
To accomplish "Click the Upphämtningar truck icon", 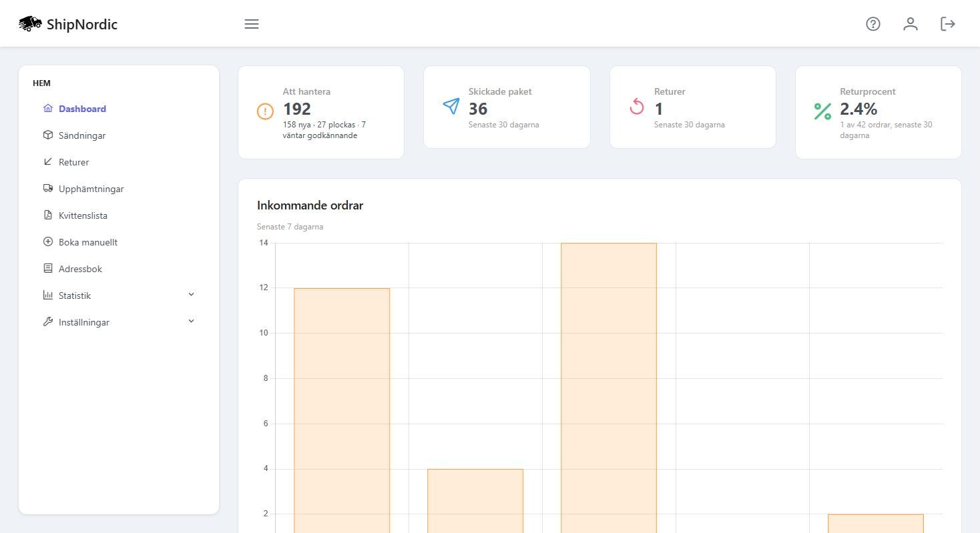I will click(x=47, y=188).
